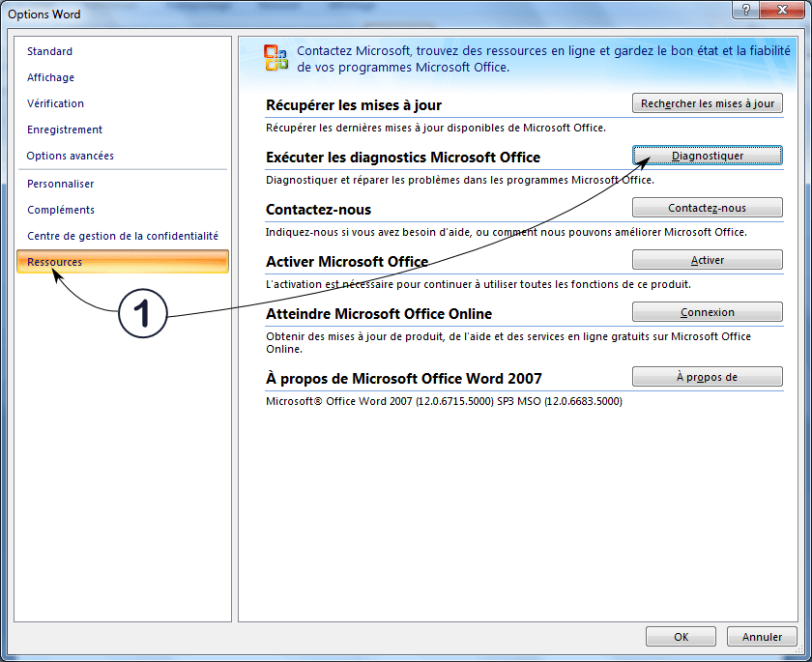
Task: Click the Activer button
Action: (707, 259)
